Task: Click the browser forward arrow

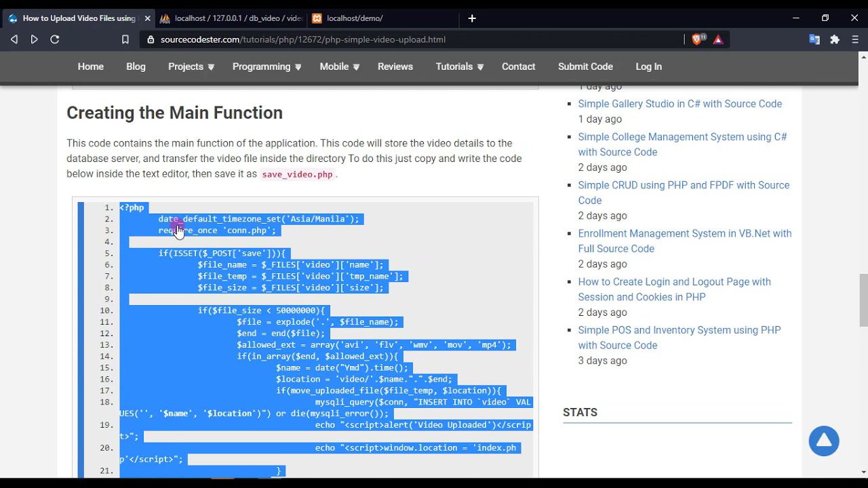Action: point(35,39)
